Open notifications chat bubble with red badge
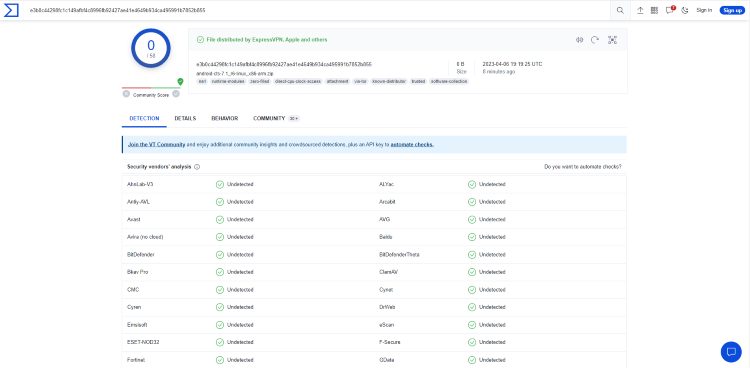 [x=670, y=10]
